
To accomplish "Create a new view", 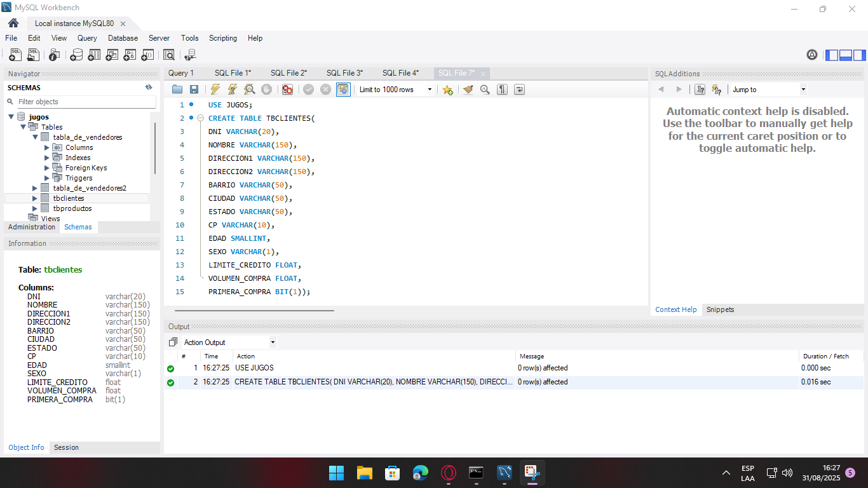I will coord(112,55).
